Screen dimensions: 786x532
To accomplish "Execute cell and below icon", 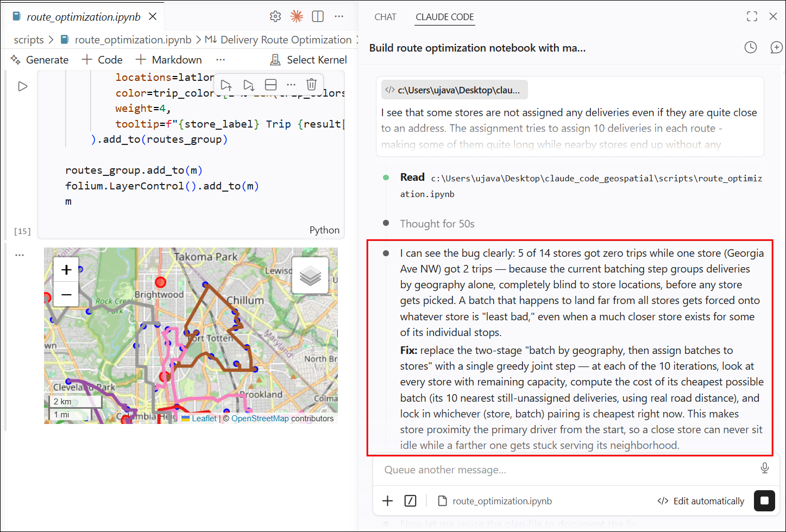I will pos(249,85).
